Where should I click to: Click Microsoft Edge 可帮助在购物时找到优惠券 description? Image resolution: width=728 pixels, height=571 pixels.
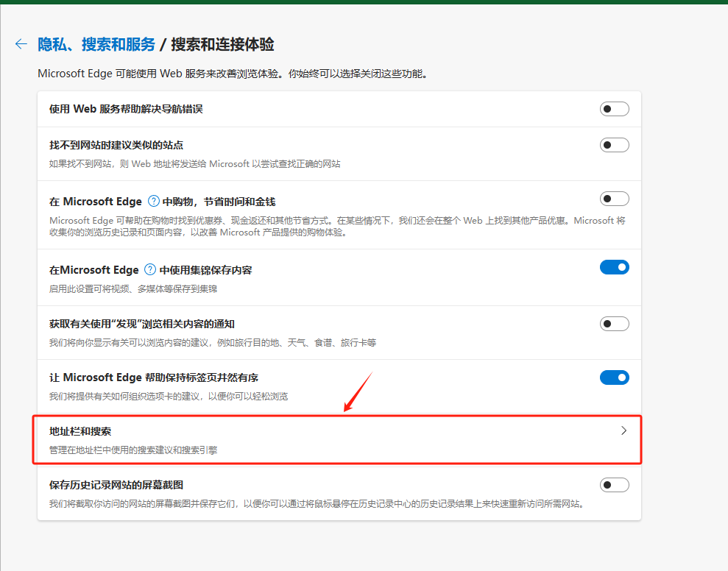pos(338,226)
